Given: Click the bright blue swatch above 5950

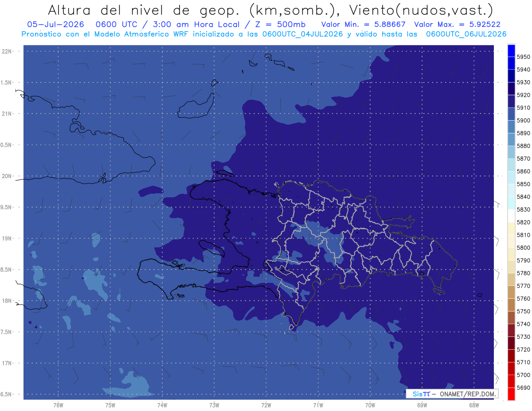Looking at the screenshot, I should [511, 51].
